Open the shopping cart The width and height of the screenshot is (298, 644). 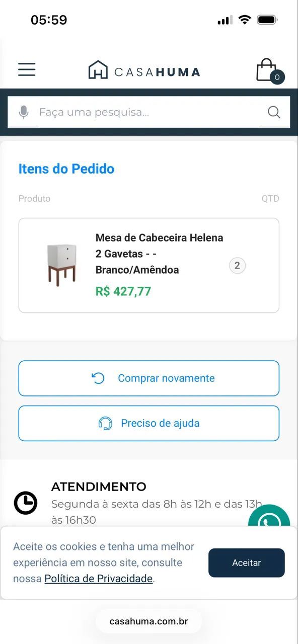point(267,69)
